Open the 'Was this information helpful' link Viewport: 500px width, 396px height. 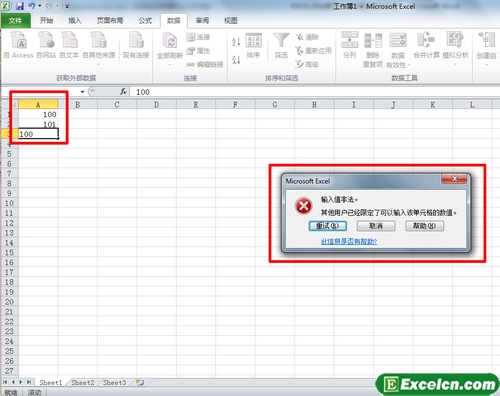click(349, 241)
